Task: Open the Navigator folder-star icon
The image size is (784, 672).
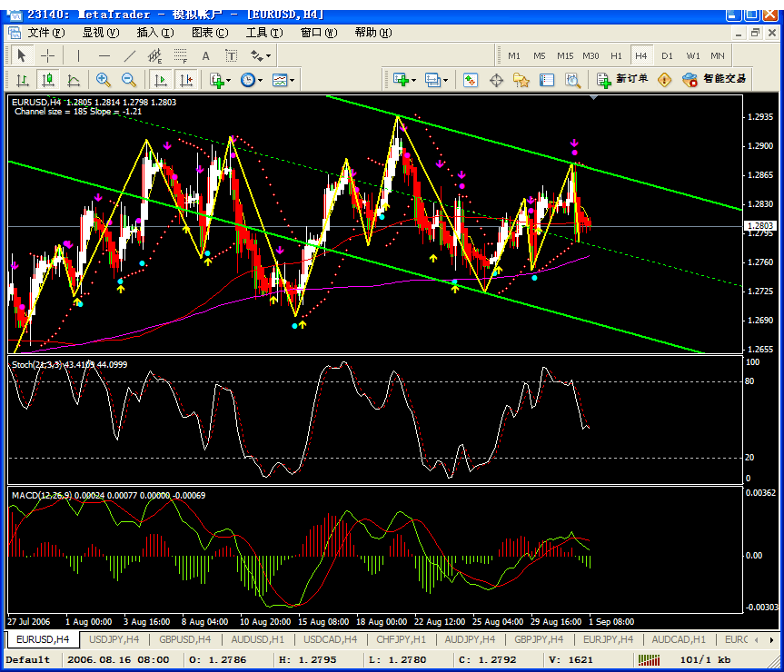Action: tap(521, 80)
